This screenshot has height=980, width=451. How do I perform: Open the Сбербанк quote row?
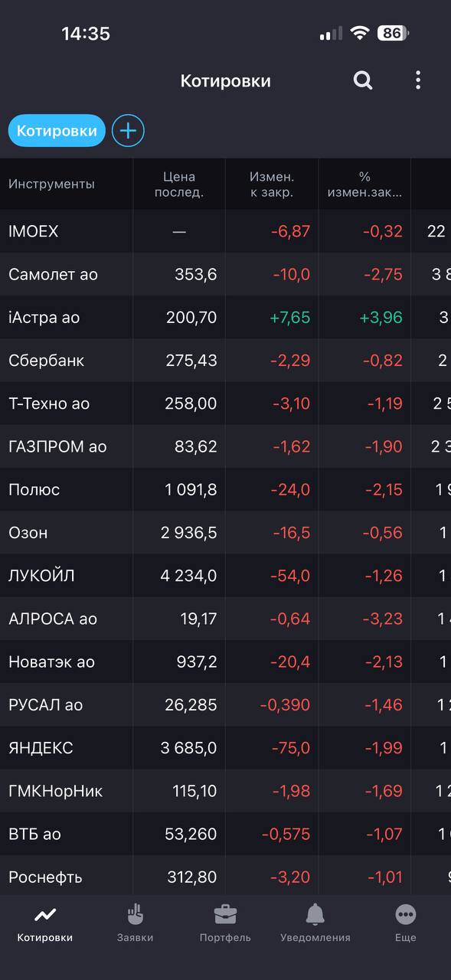tap(225, 361)
